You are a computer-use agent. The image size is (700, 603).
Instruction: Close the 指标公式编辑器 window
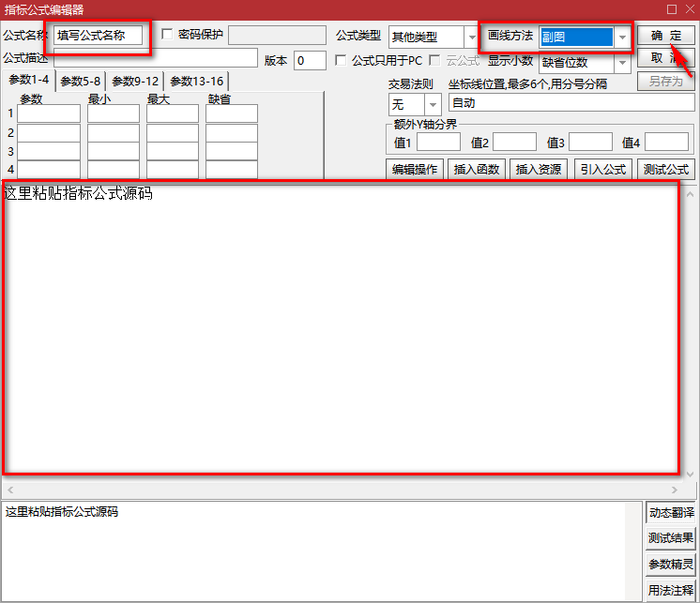(691, 9)
